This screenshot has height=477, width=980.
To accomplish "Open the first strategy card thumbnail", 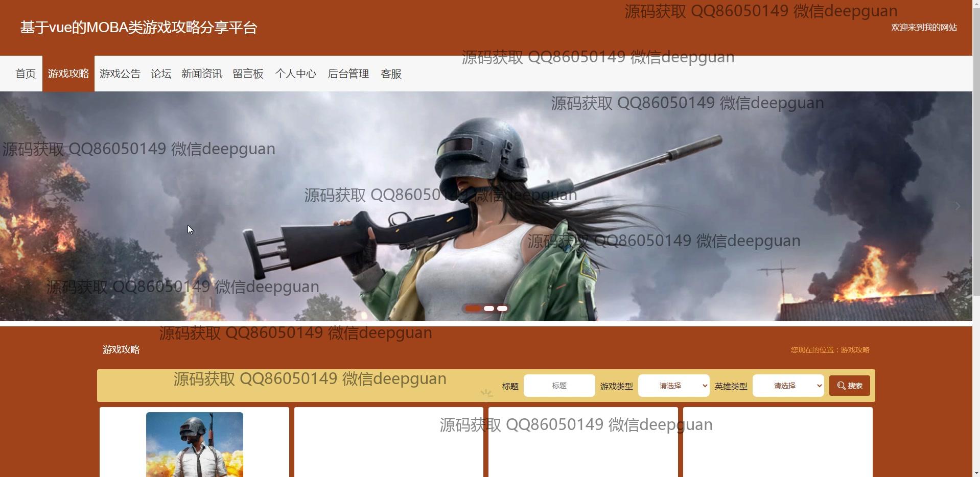I will point(195,444).
